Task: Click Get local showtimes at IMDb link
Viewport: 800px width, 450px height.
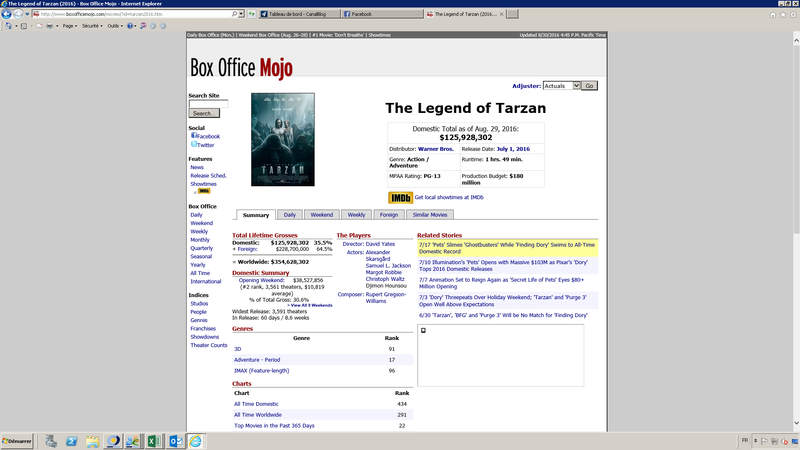Action: [449, 197]
